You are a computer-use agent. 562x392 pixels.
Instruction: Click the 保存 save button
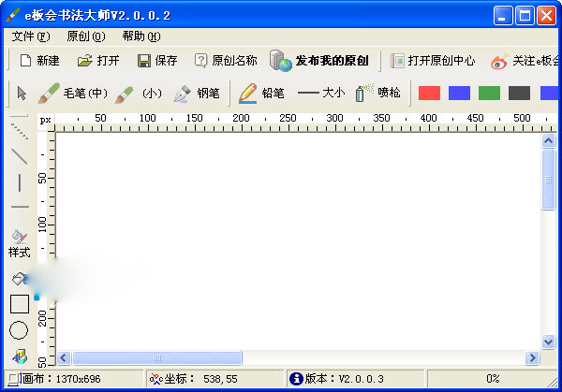pos(156,61)
